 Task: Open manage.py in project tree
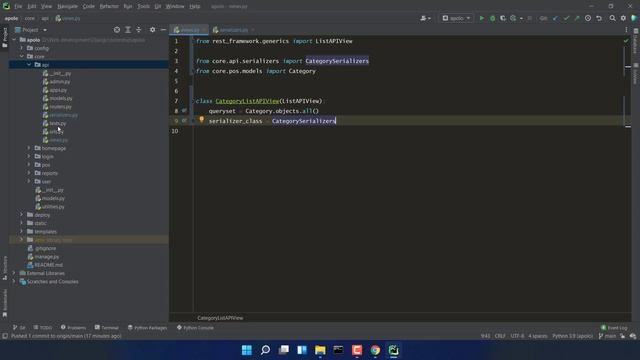click(x=43, y=257)
